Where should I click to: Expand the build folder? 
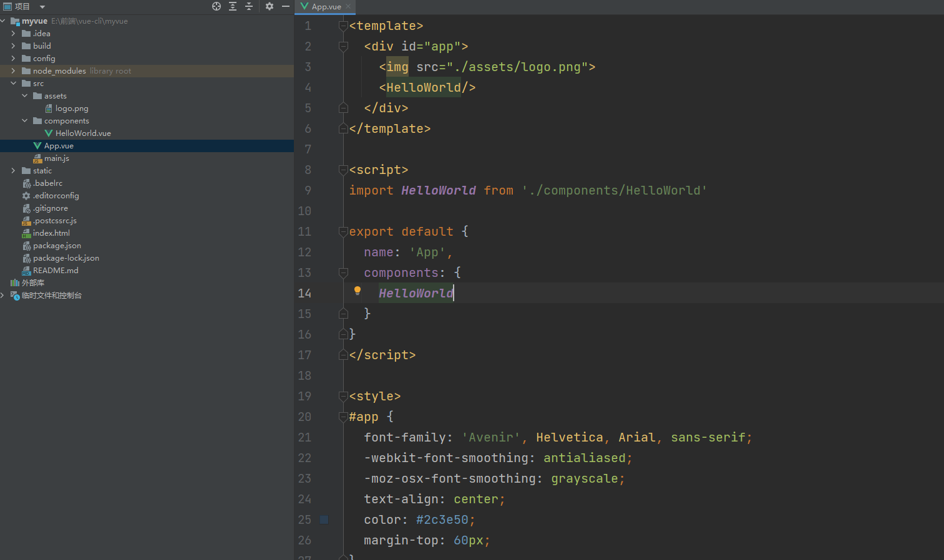(13, 46)
